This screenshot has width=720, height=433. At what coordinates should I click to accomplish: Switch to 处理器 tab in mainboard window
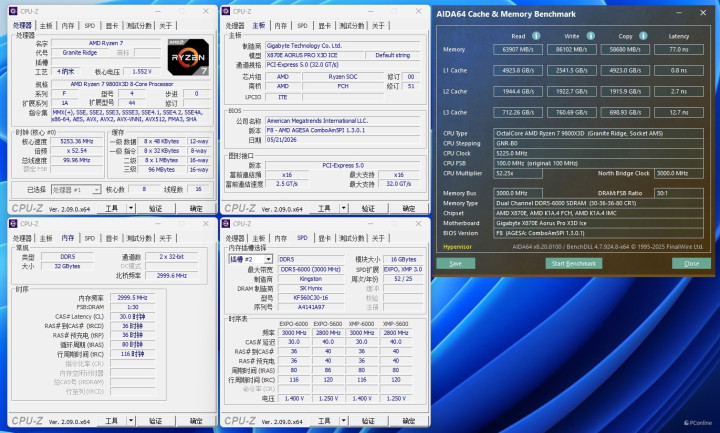point(235,26)
